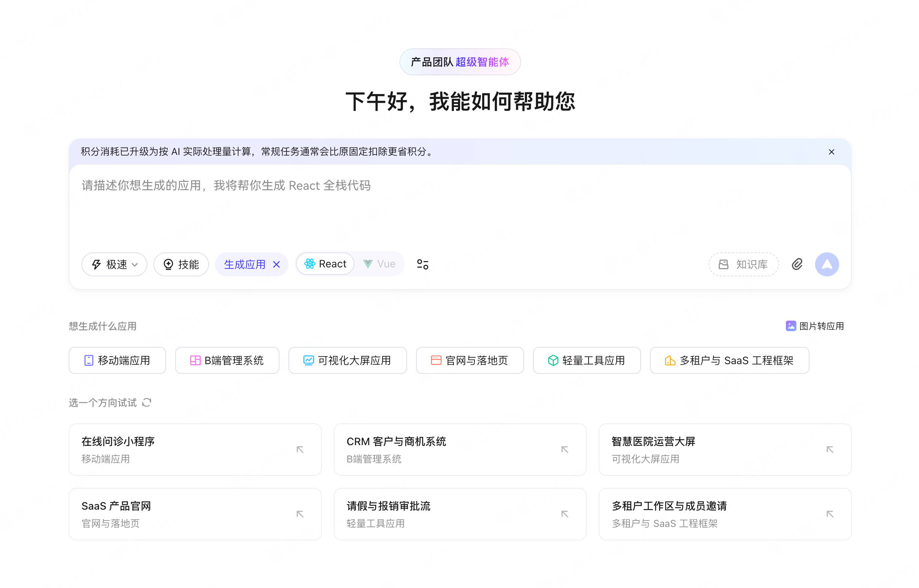
Task: Click B端管理系统 subtitle under CRM card
Action: pyautogui.click(x=374, y=459)
